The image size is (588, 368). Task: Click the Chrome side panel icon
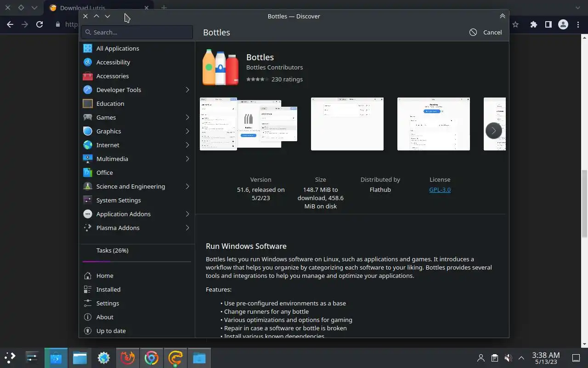548,24
